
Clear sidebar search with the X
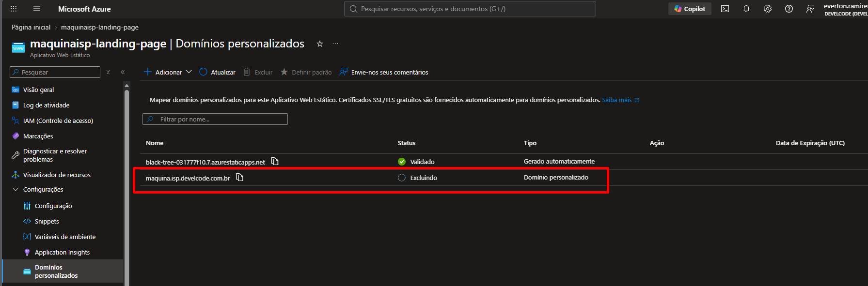(108, 72)
